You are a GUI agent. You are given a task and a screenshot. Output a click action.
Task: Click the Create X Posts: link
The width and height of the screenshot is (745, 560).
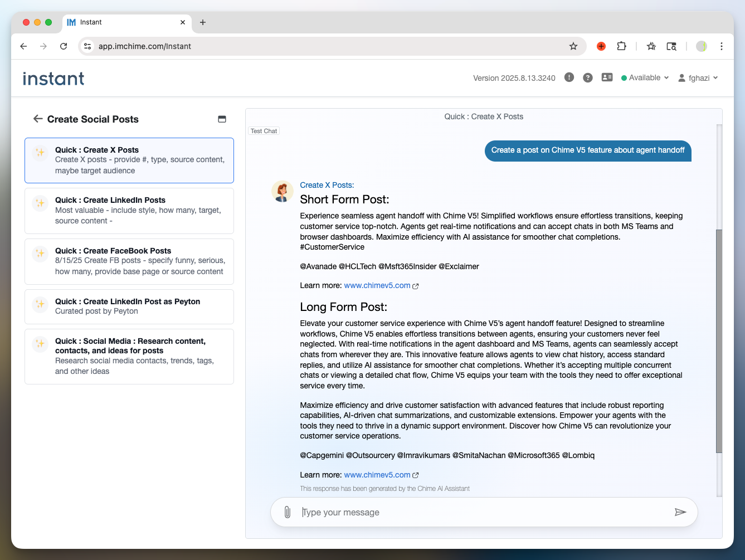tap(327, 185)
